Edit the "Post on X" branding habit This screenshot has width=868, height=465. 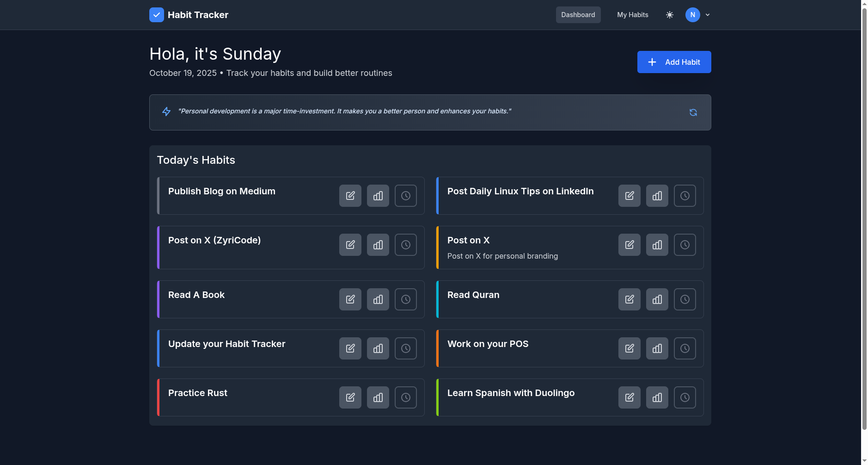[629, 244]
